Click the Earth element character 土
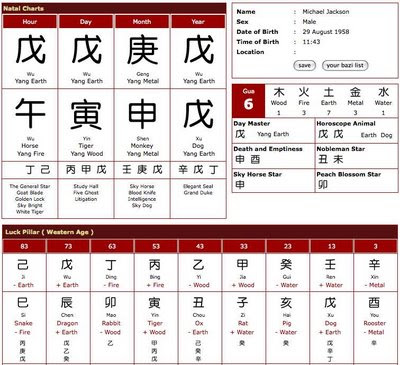400x365 pixels. pyautogui.click(x=329, y=92)
